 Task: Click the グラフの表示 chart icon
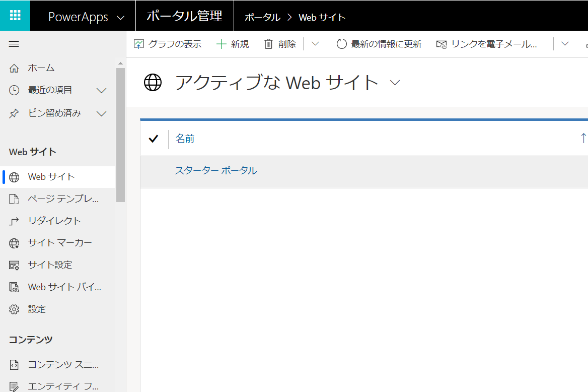(139, 44)
